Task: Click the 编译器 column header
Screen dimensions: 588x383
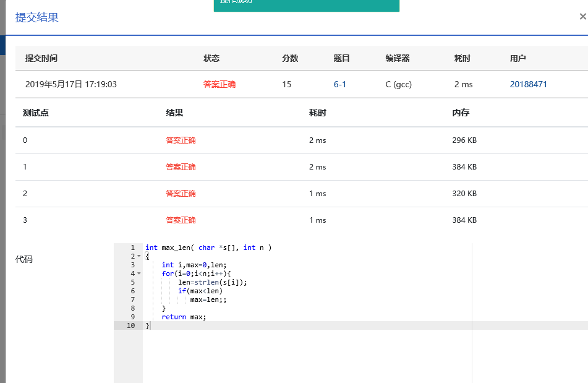Action: click(398, 58)
